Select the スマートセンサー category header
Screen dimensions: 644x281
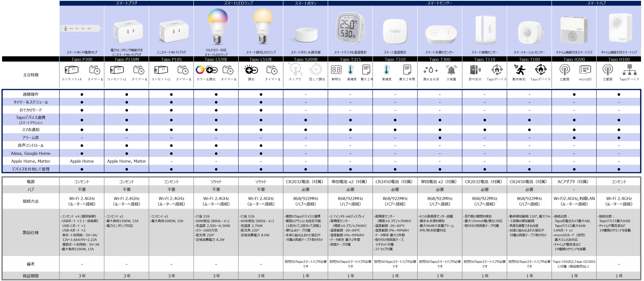tap(440, 3)
